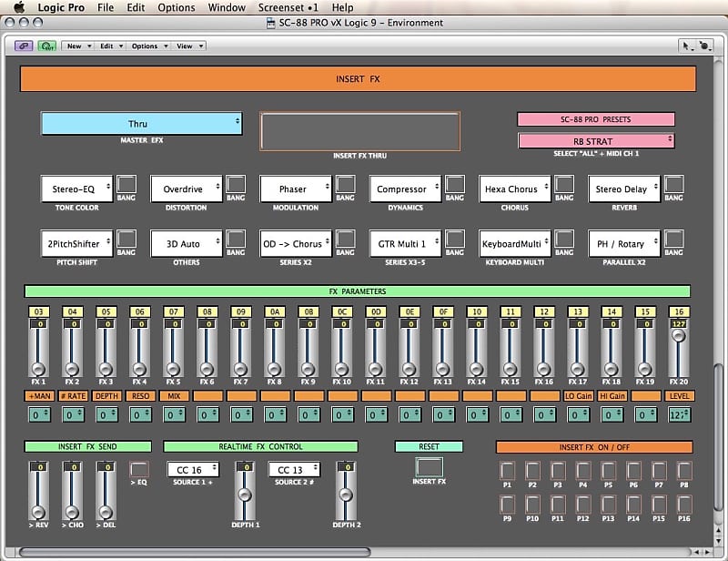Open the Stereo-EQ tone color dropdown
The width and height of the screenshot is (728, 561).
click(76, 189)
